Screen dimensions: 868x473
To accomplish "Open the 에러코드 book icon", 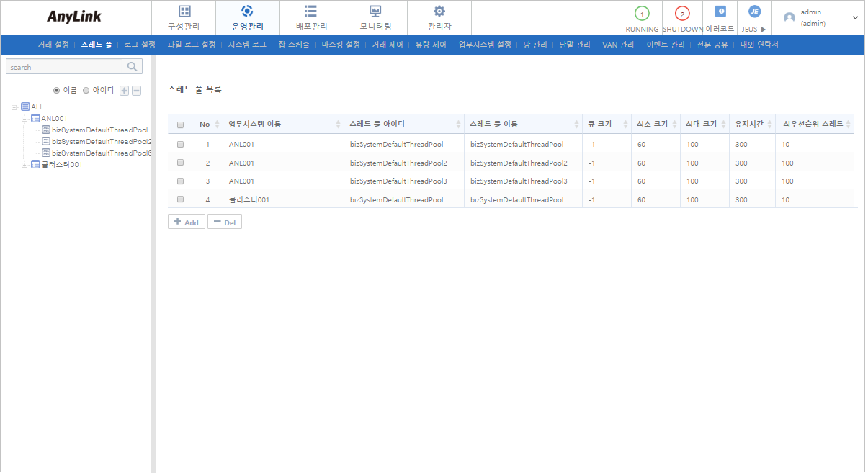I will coord(720,12).
